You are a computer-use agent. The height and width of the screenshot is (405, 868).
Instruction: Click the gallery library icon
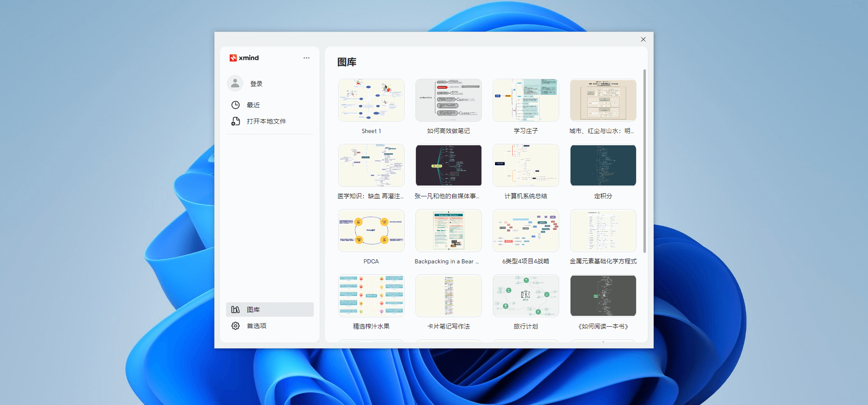point(236,310)
